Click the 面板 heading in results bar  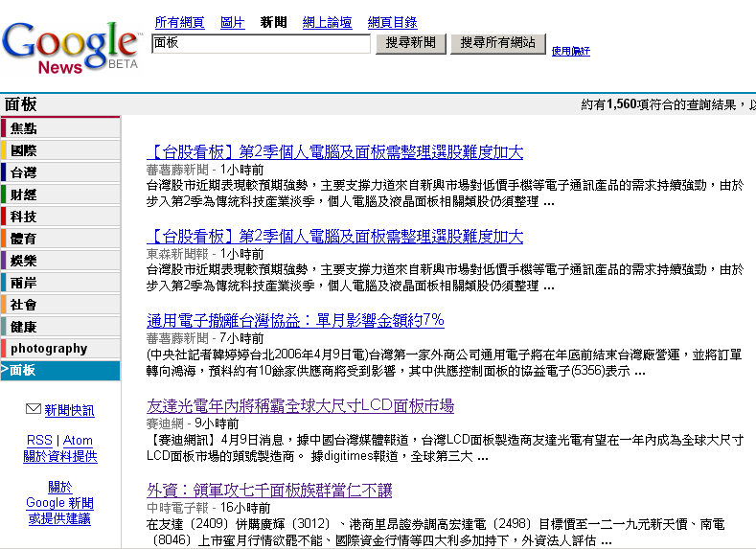21,104
